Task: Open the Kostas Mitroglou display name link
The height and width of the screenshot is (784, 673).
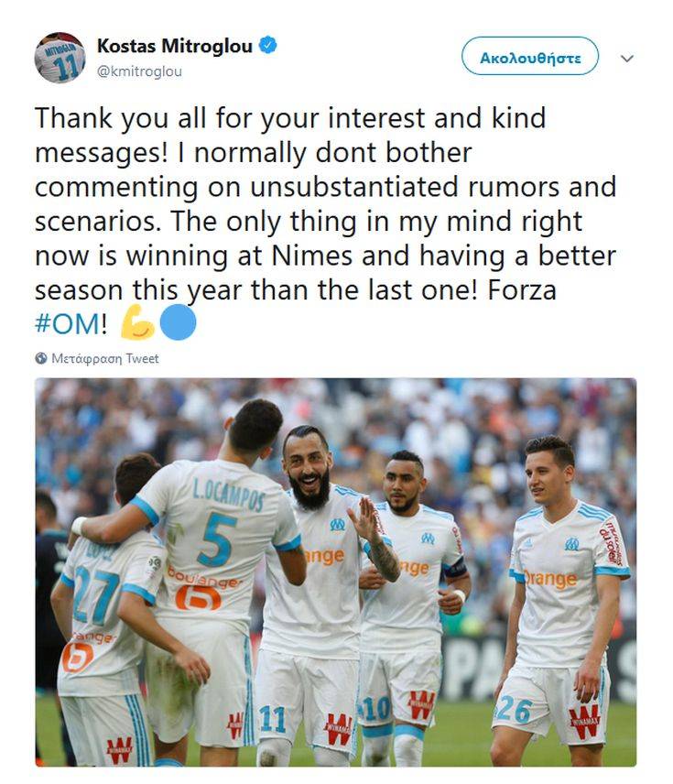Action: (175, 46)
